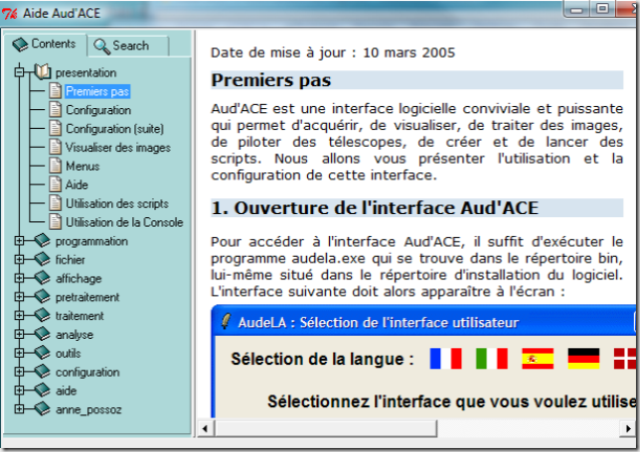Choose the German flag language icon
The width and height of the screenshot is (640, 452).
point(583,358)
